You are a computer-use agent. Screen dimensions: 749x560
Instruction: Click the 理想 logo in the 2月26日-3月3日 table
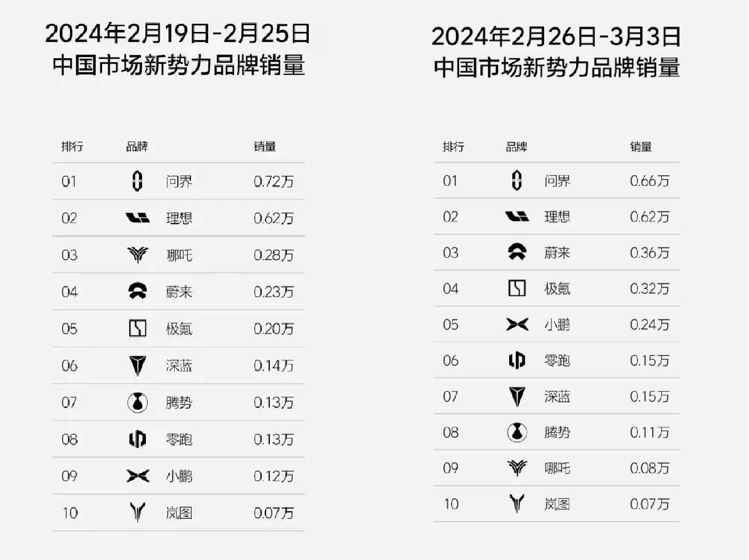click(x=517, y=217)
